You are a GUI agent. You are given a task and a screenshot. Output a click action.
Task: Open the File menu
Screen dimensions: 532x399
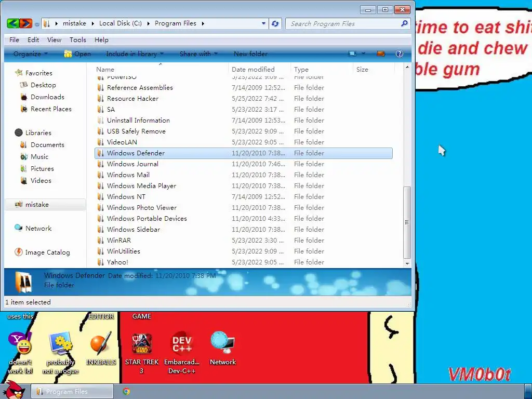click(14, 39)
